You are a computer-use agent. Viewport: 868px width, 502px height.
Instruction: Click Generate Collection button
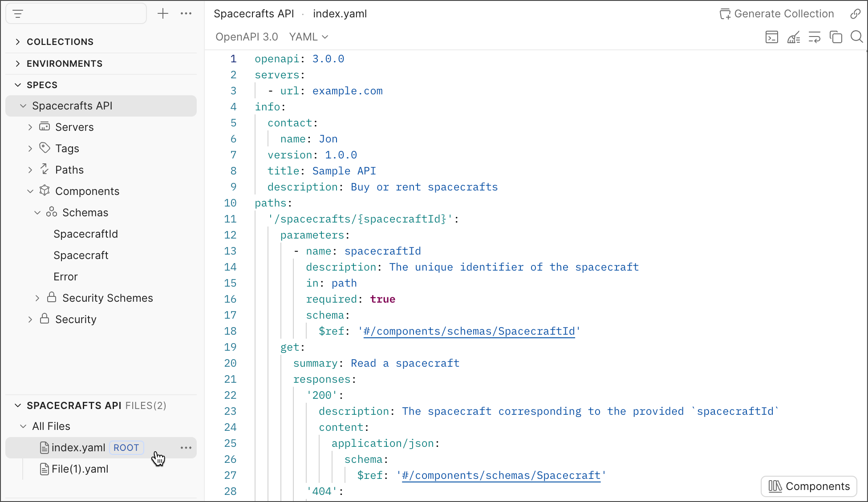[x=777, y=14]
